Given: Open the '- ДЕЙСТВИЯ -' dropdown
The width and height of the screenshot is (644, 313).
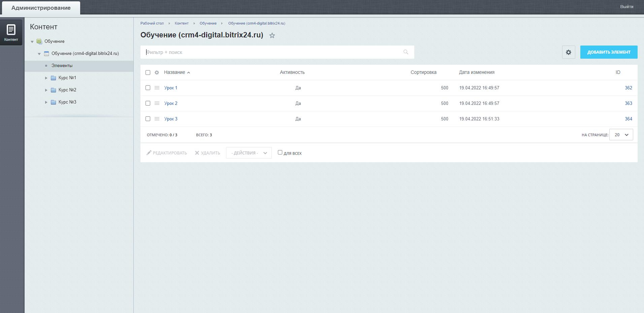Looking at the screenshot, I should coord(249,153).
